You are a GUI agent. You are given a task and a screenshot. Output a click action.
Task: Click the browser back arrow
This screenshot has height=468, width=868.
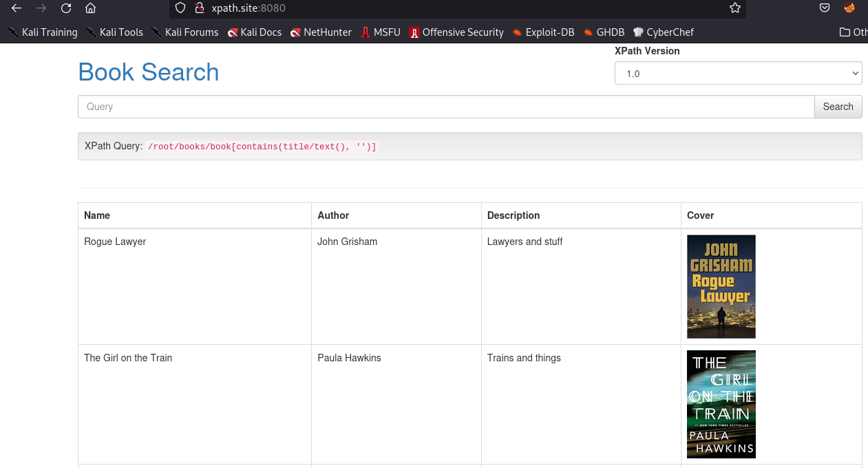pyautogui.click(x=17, y=8)
